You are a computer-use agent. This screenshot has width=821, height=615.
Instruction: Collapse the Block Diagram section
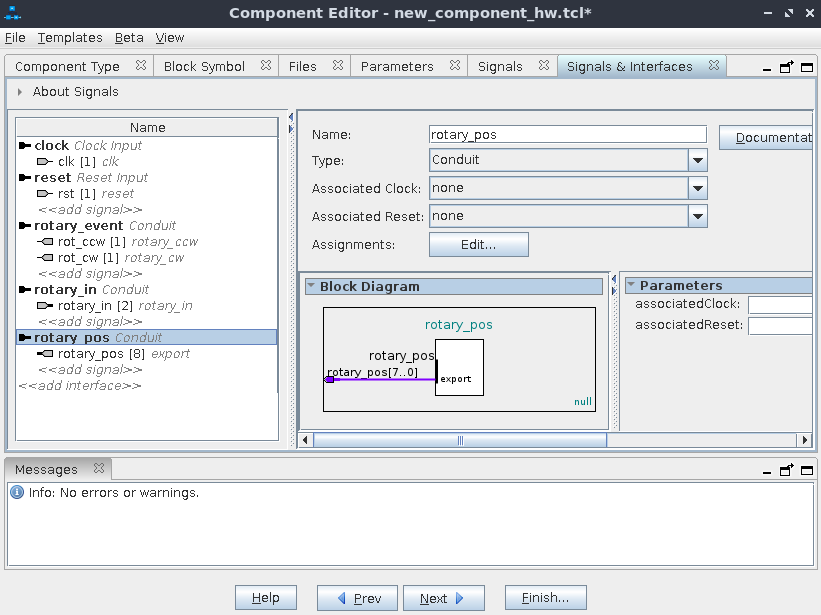(x=311, y=287)
